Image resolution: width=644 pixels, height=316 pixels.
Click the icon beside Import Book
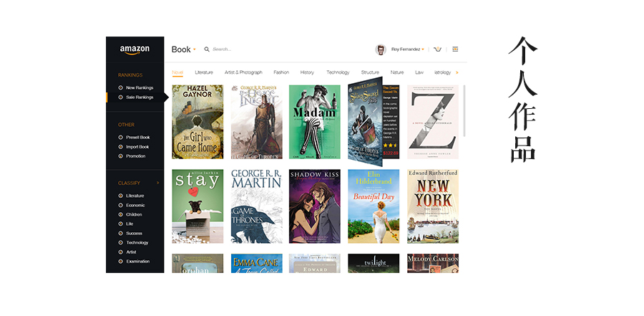(x=121, y=147)
